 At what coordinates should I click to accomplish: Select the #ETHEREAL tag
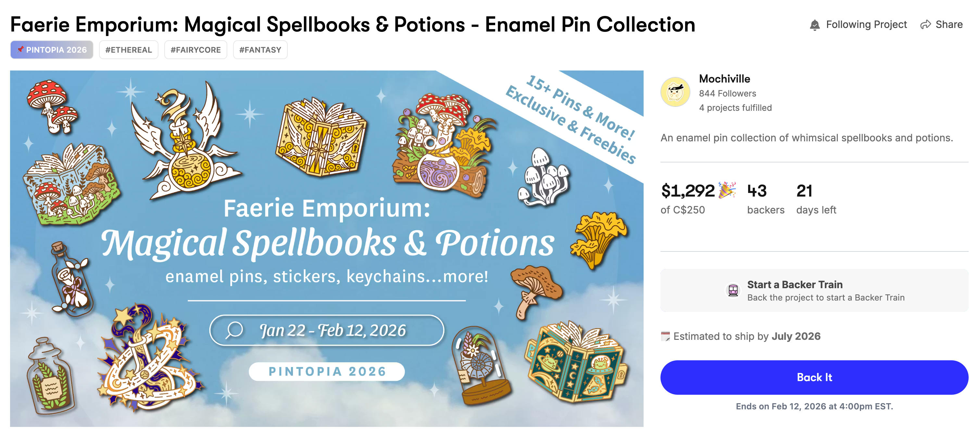coord(129,50)
